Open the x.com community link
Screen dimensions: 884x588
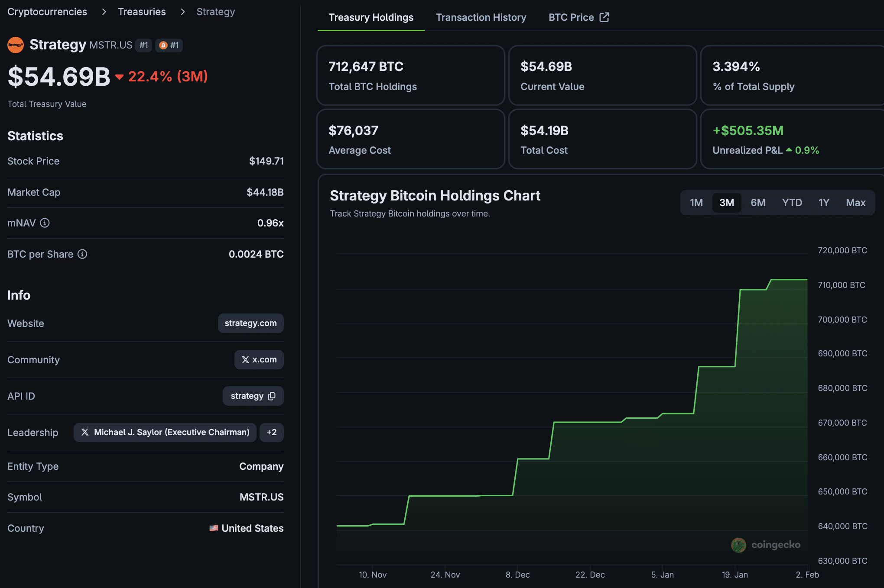click(259, 360)
